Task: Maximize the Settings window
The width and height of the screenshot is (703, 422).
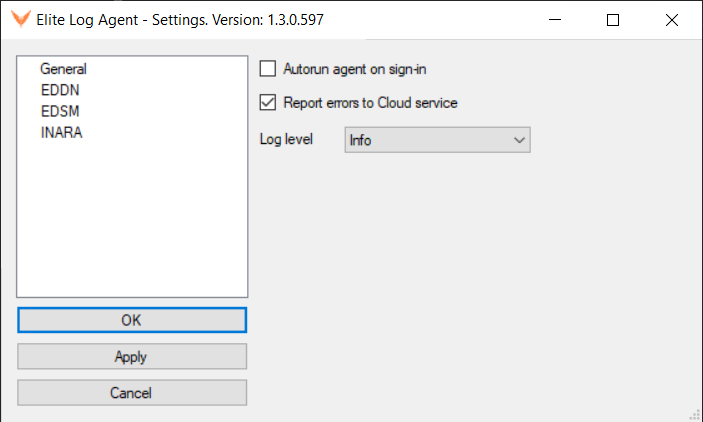Action: 613,20
